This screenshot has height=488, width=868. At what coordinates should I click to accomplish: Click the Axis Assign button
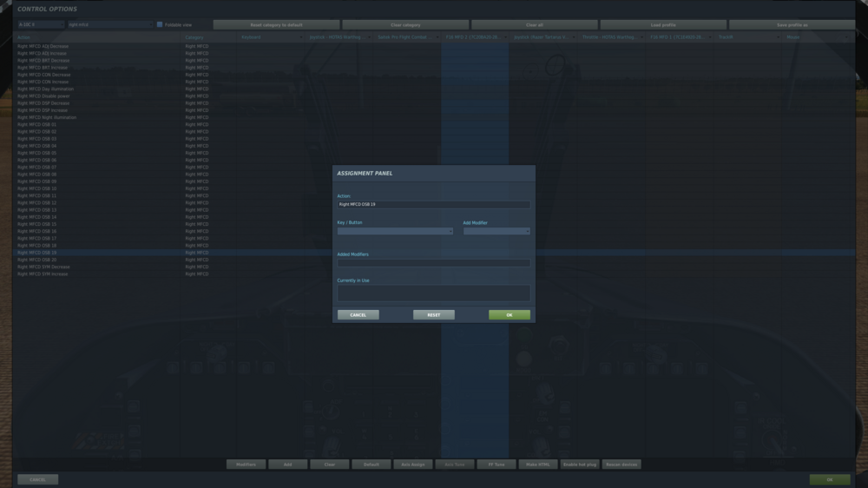coord(413,465)
